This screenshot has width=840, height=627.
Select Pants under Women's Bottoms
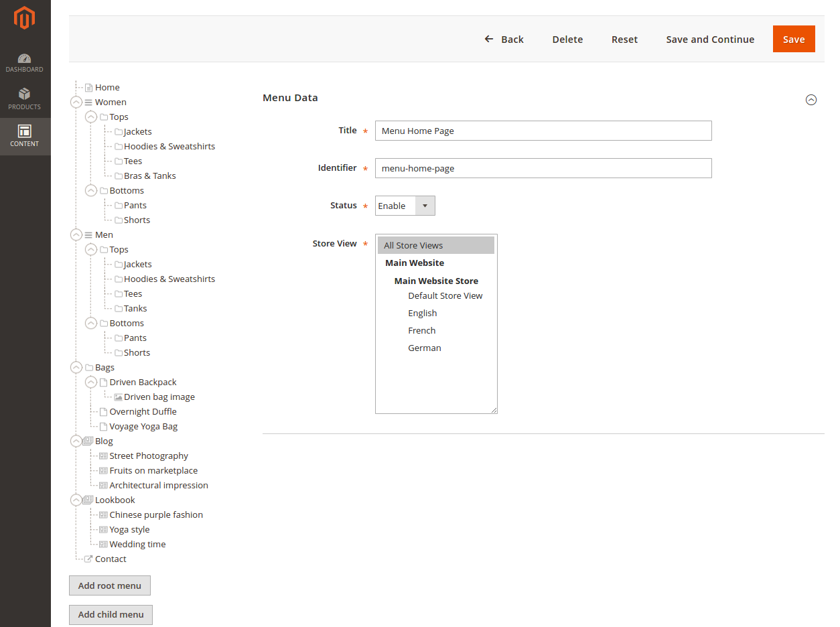pyautogui.click(x=135, y=206)
